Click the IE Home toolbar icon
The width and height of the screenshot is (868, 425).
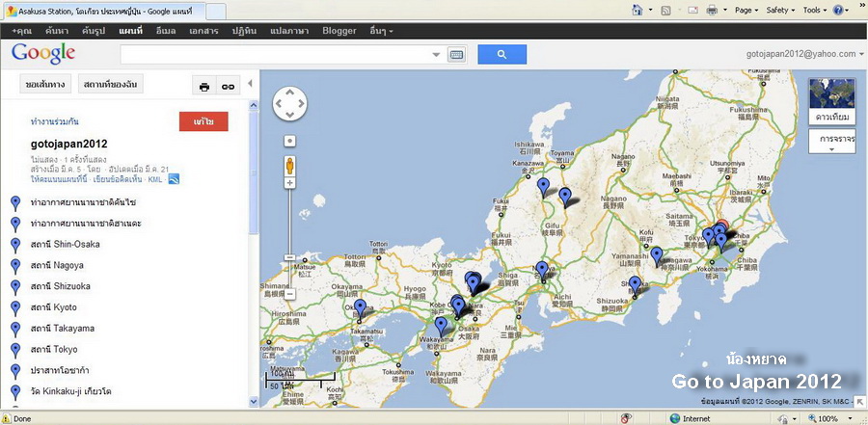[637, 10]
